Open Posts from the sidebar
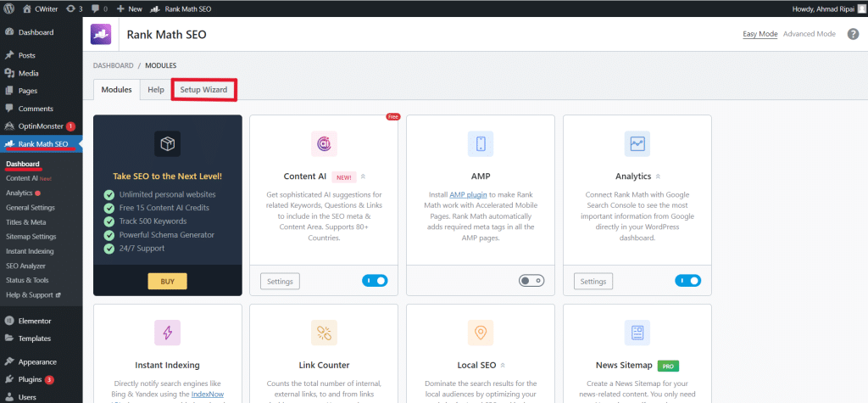868x403 pixels. point(26,55)
